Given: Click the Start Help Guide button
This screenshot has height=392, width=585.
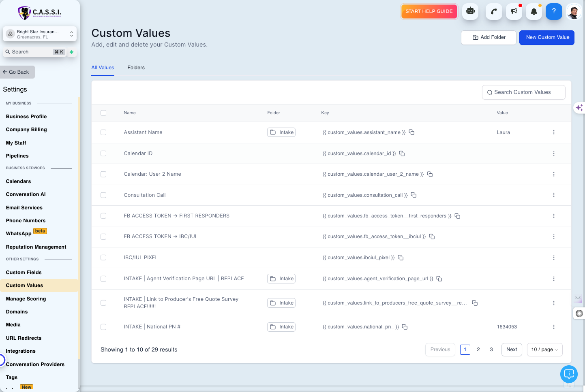Looking at the screenshot, I should 429,11.
